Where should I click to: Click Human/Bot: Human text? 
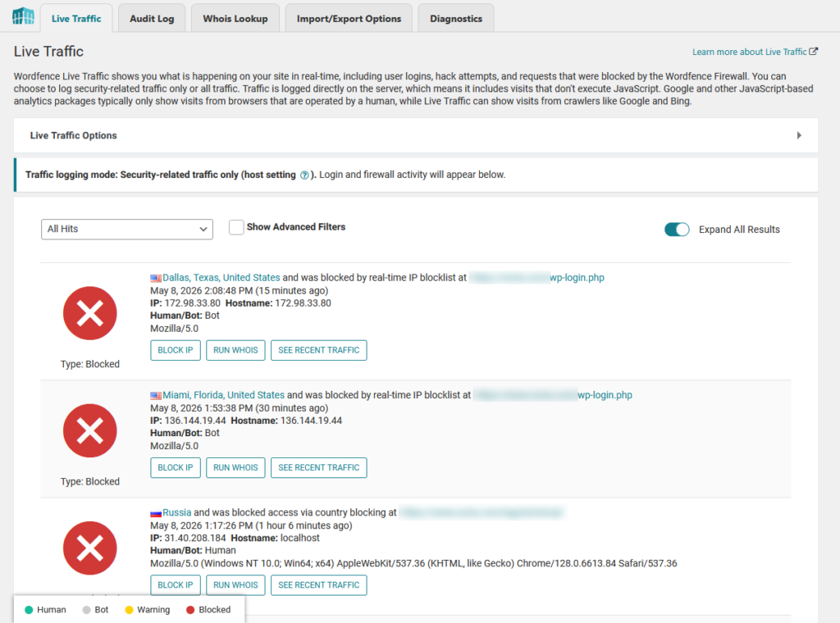coord(193,550)
